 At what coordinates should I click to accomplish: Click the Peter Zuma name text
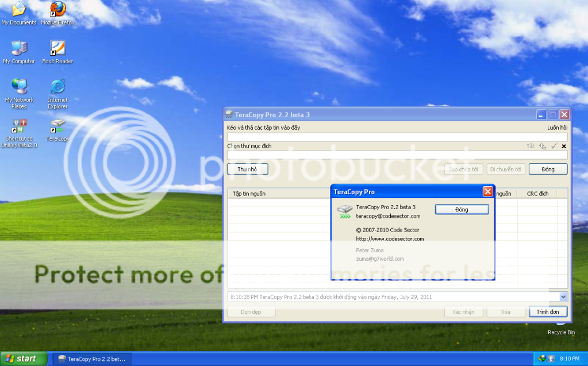370,250
